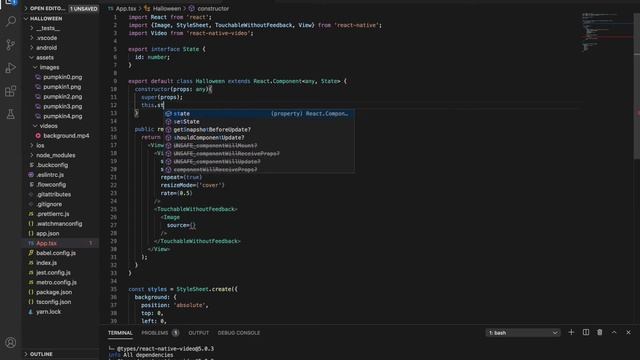Screen dimensions: 640x360
Task: Select App.tsx in the explorer
Action: coord(60,243)
